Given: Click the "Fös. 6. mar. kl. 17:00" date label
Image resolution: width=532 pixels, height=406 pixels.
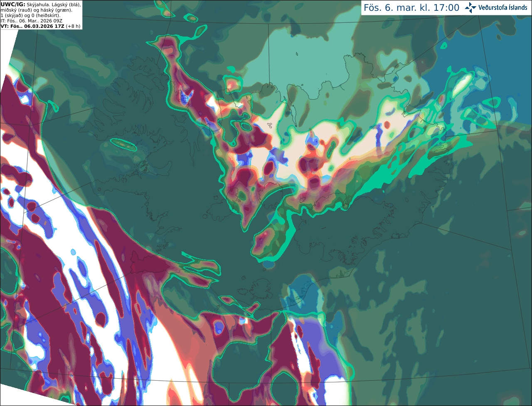Looking at the screenshot, I should [411, 7].
